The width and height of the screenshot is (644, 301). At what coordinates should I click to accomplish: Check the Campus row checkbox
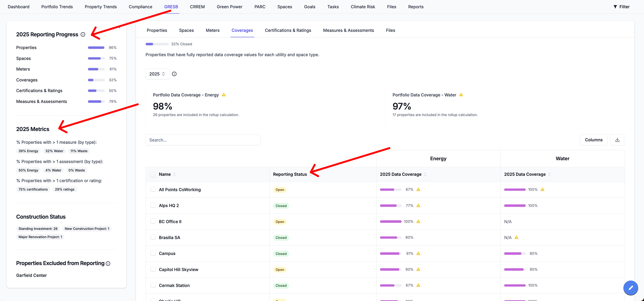(x=153, y=253)
